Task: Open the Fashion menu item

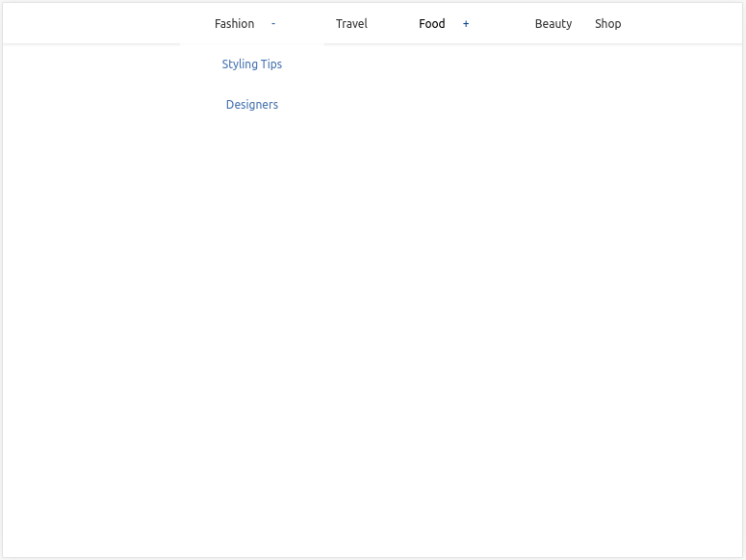Action: [x=234, y=24]
